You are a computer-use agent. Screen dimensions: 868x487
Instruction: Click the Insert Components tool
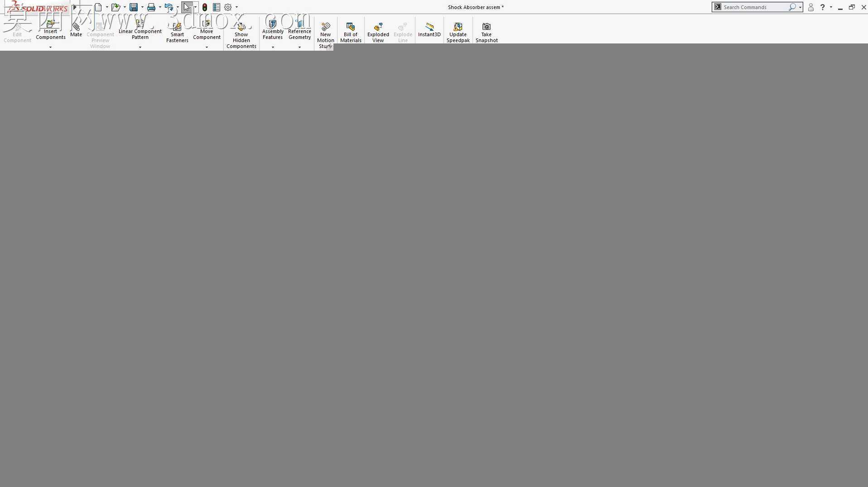tap(50, 30)
